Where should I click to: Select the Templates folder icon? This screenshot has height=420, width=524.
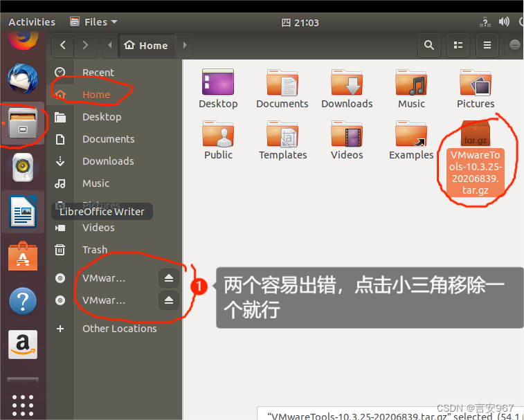pos(282,140)
